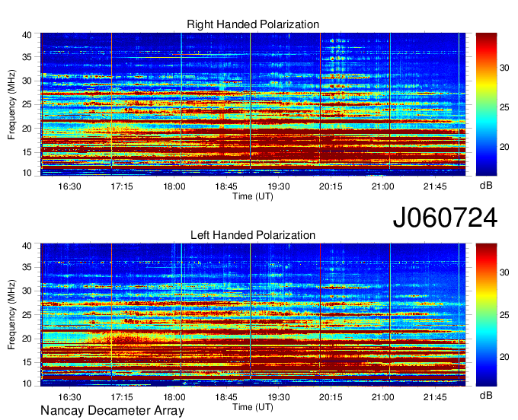
Task: Click the 30 MHz tick on the bottom plot
Action: click(27, 291)
